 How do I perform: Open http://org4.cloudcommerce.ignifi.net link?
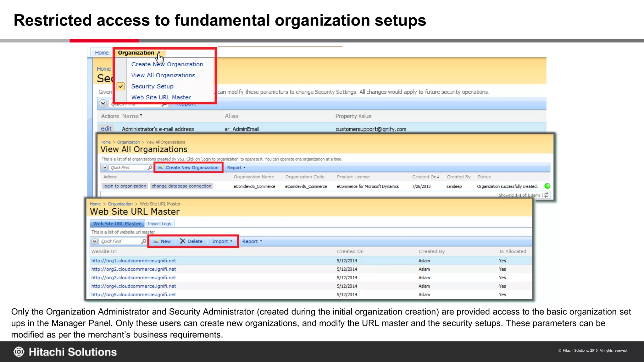(x=134, y=286)
